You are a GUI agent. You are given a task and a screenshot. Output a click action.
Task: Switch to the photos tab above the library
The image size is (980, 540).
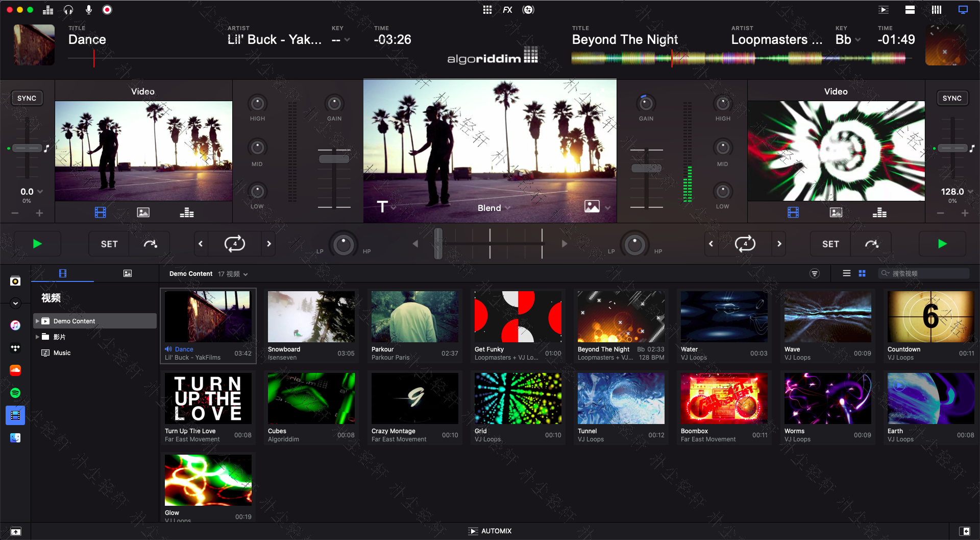point(127,273)
